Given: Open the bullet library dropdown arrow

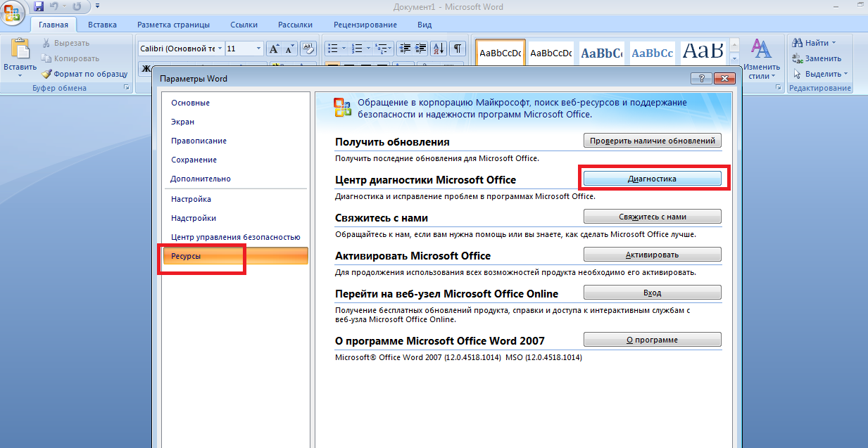Looking at the screenshot, I should (344, 49).
